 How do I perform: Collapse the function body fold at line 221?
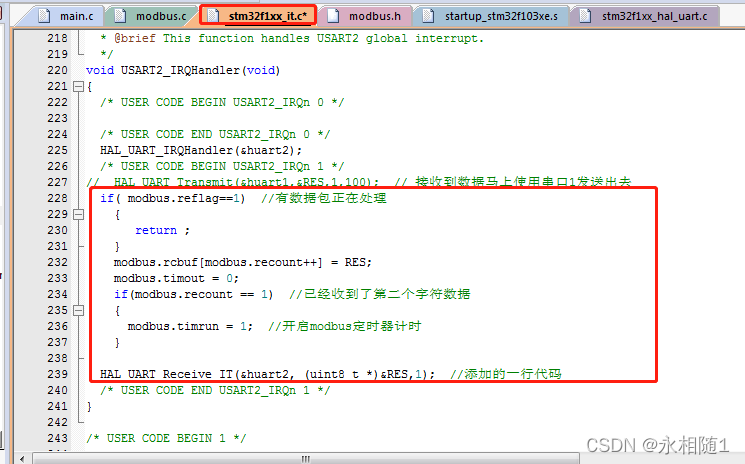(x=78, y=86)
